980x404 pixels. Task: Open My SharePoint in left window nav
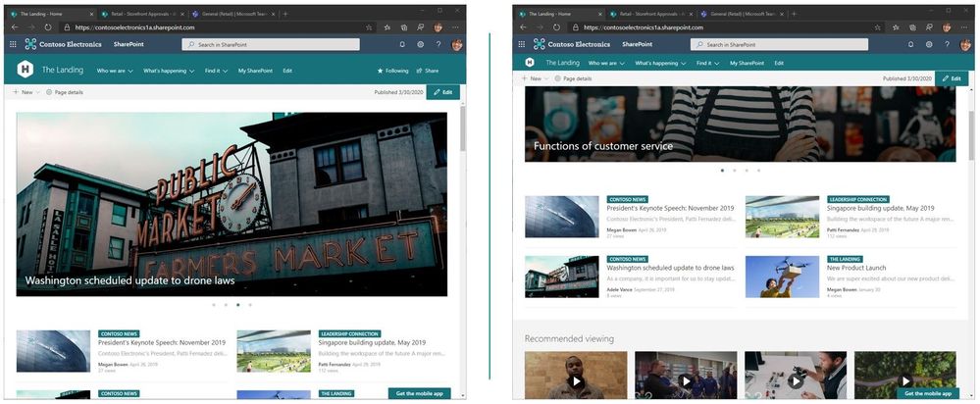pos(255,72)
